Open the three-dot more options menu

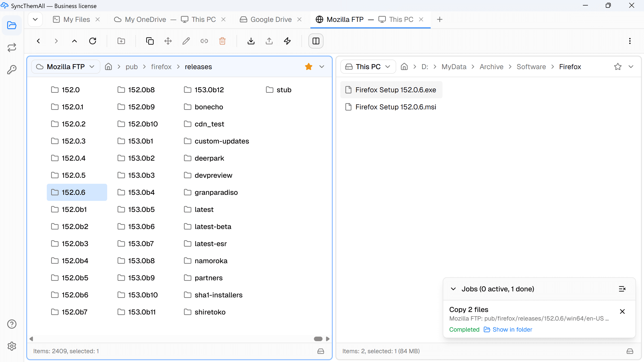click(x=630, y=41)
